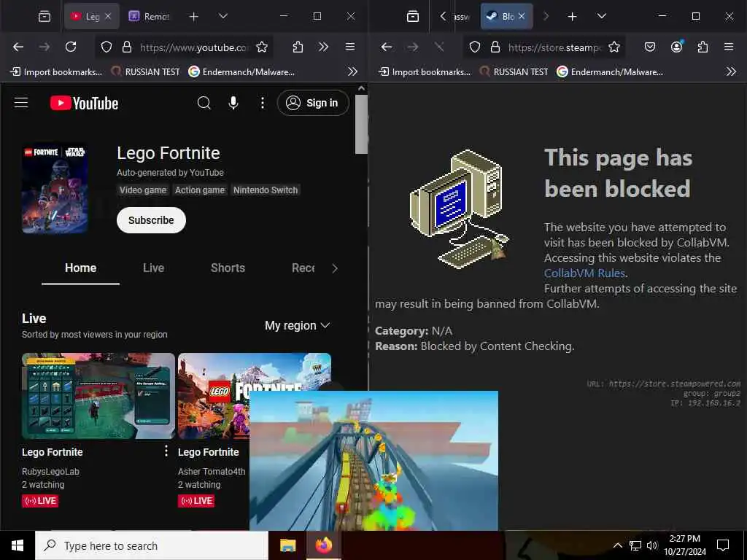Image resolution: width=747 pixels, height=560 pixels.
Task: Show next channel tabs with right arrow
Action: point(334,268)
